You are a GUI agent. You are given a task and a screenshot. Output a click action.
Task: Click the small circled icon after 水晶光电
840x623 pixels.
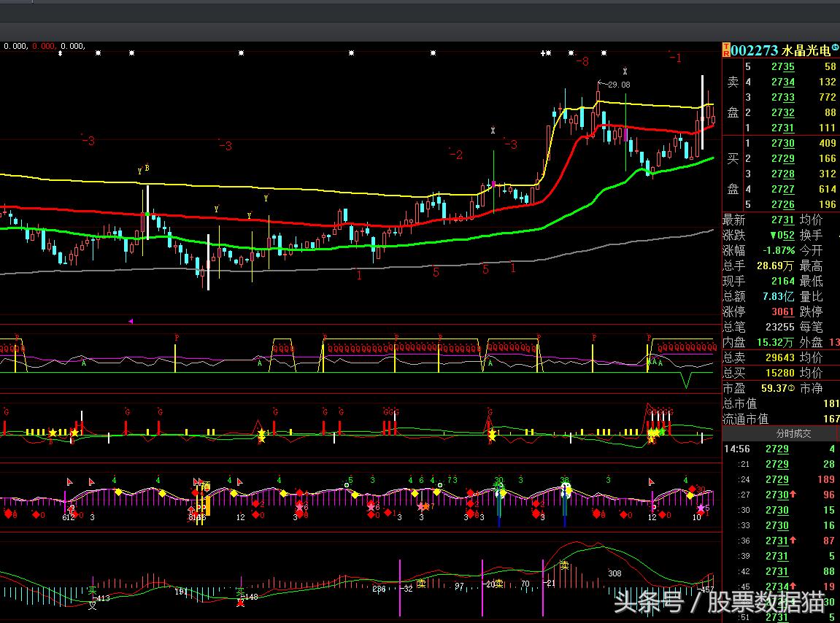835,47
